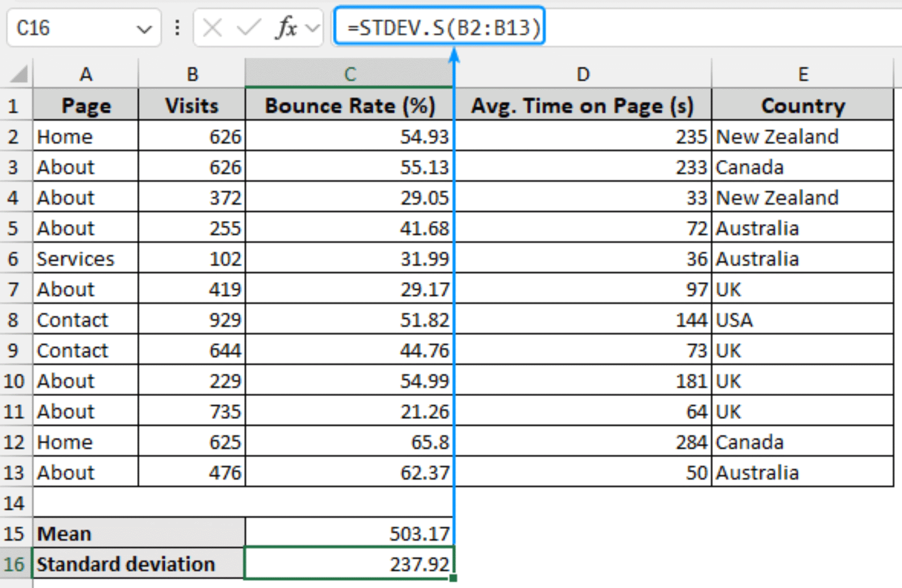Click the fill handle on cell C16
Viewport: 902px width, 588px height.
[454, 579]
